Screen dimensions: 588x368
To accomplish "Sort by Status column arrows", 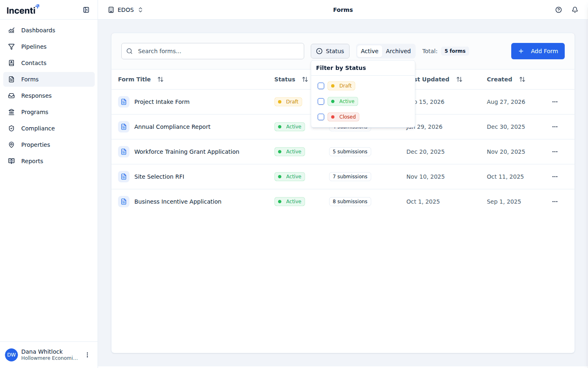I will (x=305, y=79).
